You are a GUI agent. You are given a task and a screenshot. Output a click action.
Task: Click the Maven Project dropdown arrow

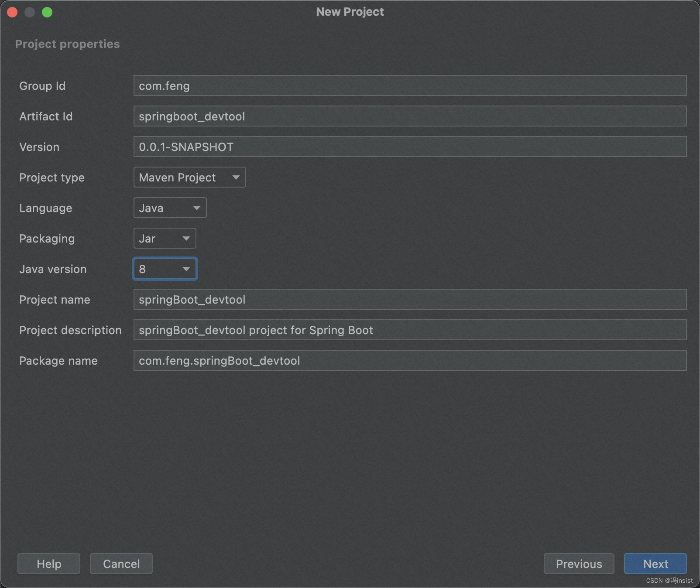(236, 177)
